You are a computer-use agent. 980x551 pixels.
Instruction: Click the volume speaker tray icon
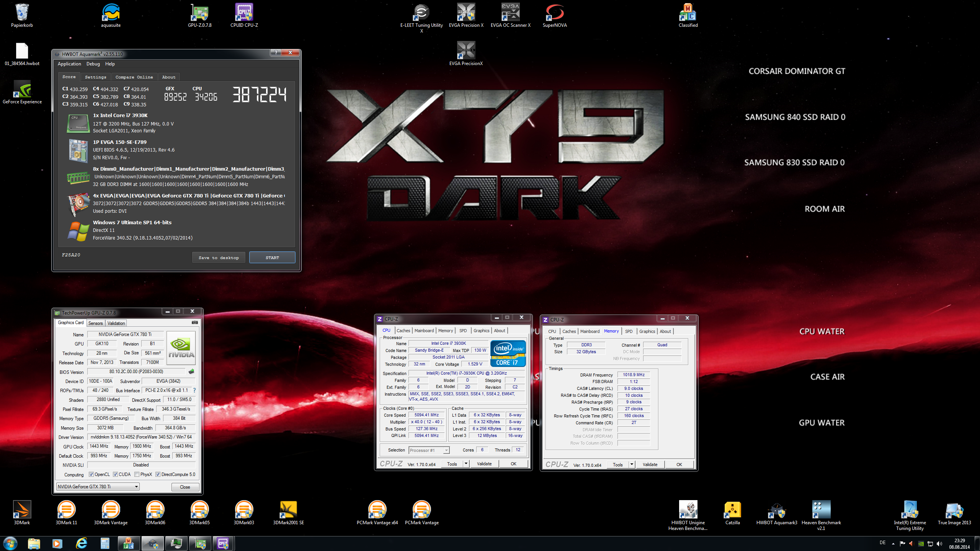coord(939,544)
